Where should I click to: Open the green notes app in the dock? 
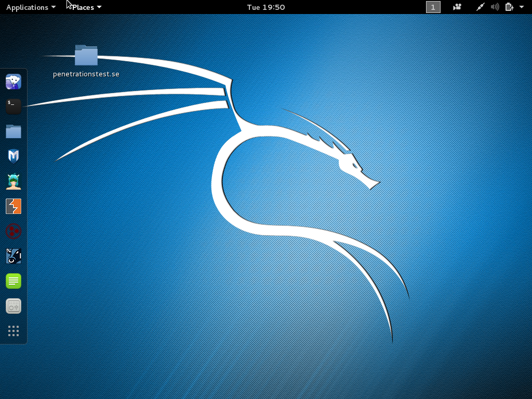tap(14, 281)
